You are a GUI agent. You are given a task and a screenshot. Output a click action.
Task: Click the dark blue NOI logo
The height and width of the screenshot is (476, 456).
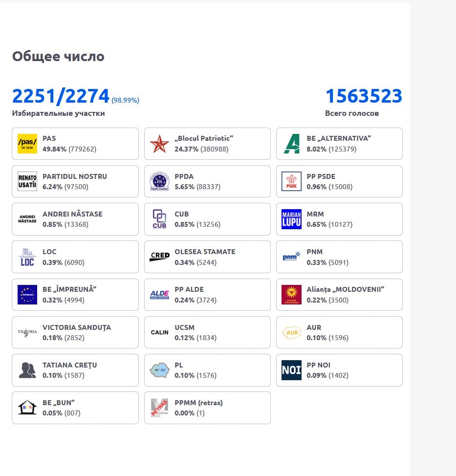[x=291, y=370]
